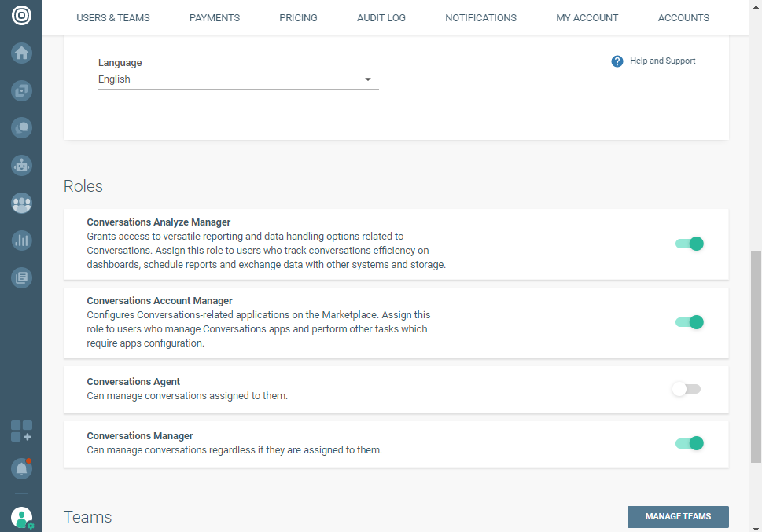762x532 pixels.
Task: Open the bar chart analytics icon
Action: point(21,240)
